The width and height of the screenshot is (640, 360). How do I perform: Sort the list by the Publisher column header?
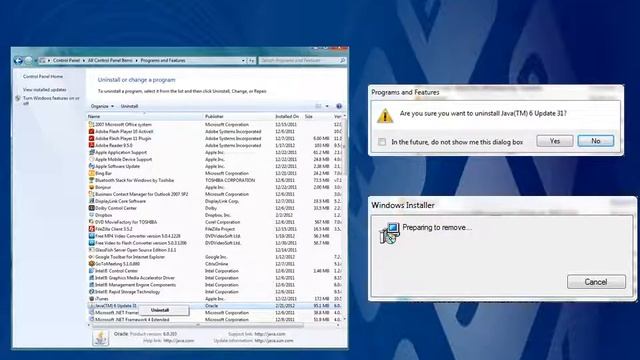(x=238, y=117)
